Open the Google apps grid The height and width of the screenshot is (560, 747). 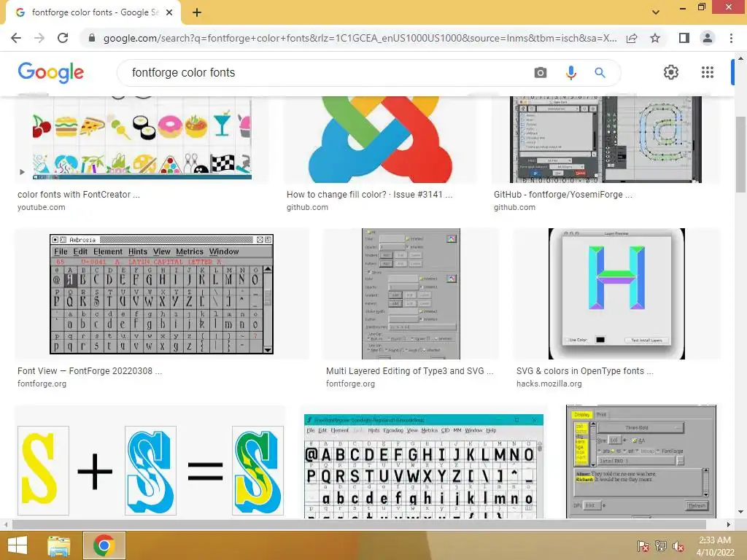(708, 72)
